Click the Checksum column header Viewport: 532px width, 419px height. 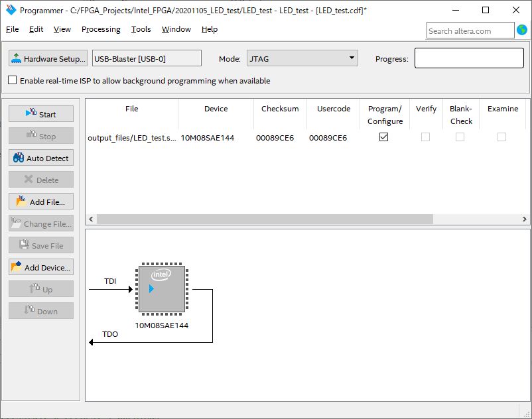click(280, 109)
